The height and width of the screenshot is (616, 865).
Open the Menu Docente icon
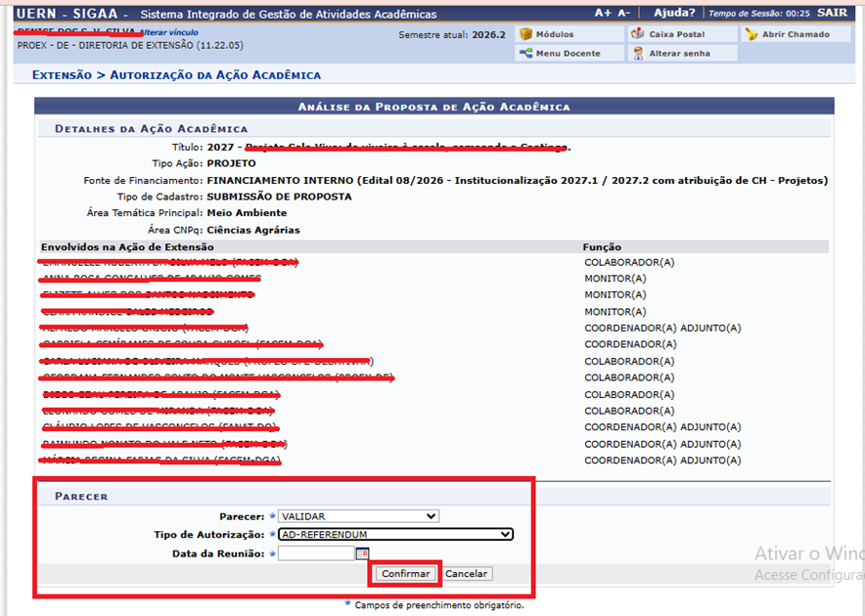[x=526, y=54]
